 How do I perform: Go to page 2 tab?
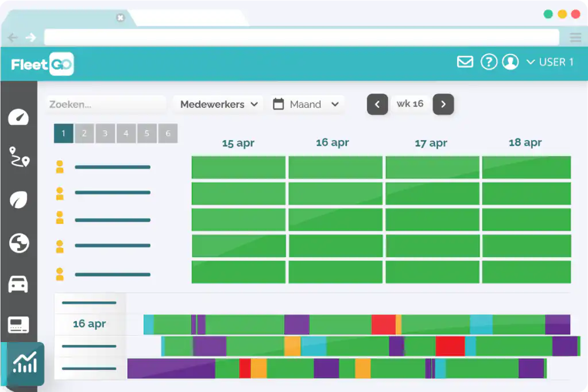click(84, 133)
